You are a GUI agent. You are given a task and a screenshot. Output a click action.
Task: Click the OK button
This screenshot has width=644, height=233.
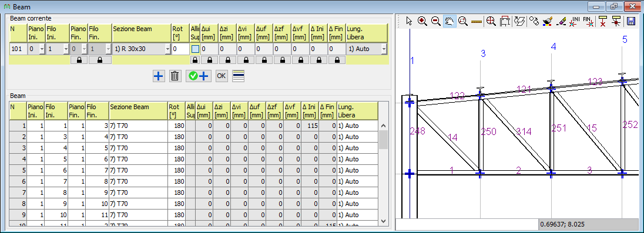222,76
